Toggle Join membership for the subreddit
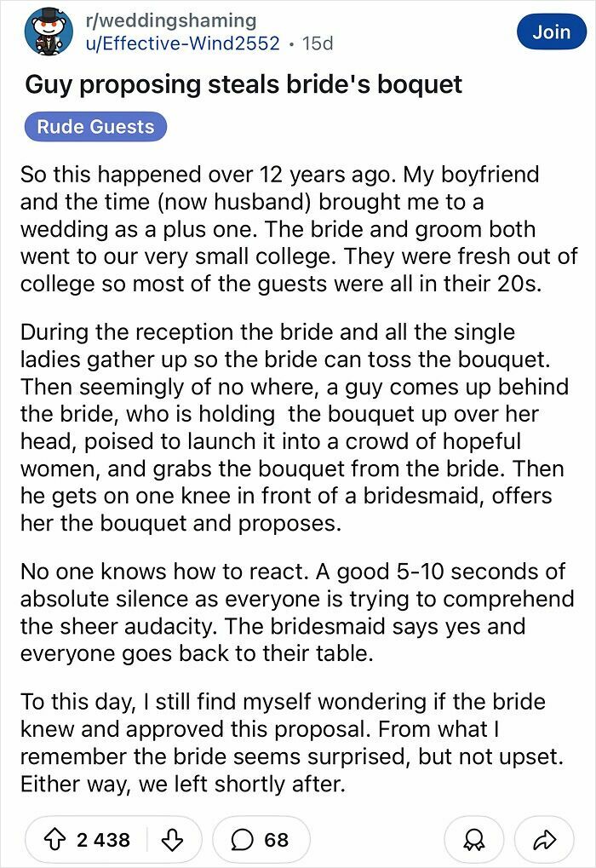The image size is (596, 868). pos(551,32)
